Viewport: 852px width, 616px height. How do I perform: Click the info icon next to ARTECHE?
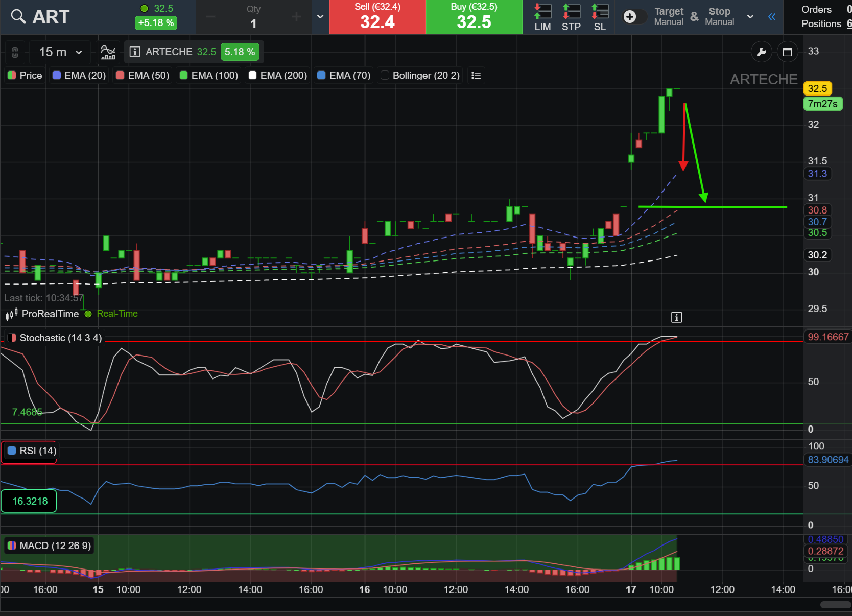[135, 52]
